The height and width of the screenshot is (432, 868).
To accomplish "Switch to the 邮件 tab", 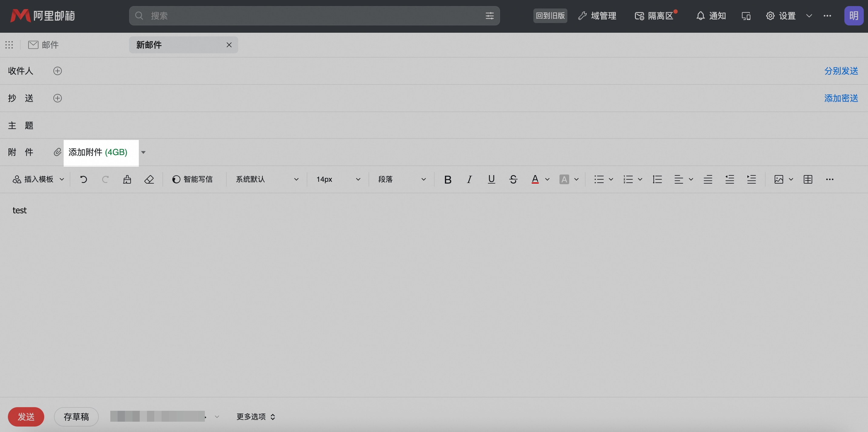I will [43, 45].
